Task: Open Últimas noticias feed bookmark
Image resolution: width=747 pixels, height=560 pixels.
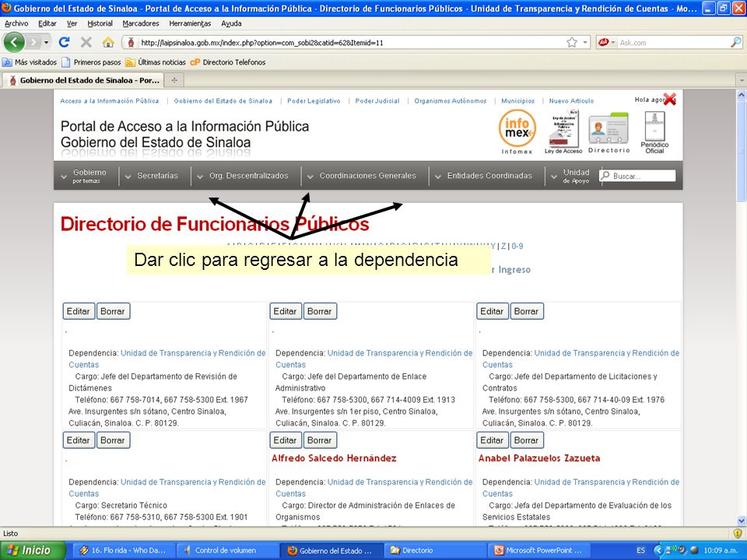Action: point(156,62)
